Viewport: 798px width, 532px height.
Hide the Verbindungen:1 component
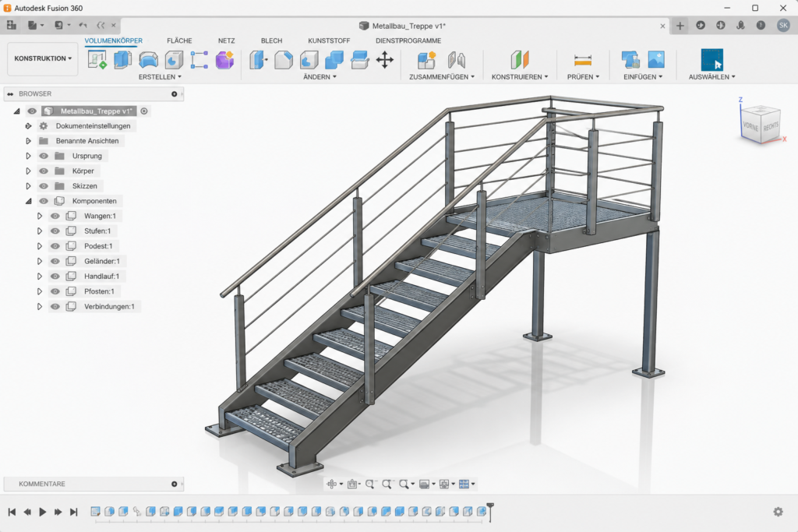55,307
